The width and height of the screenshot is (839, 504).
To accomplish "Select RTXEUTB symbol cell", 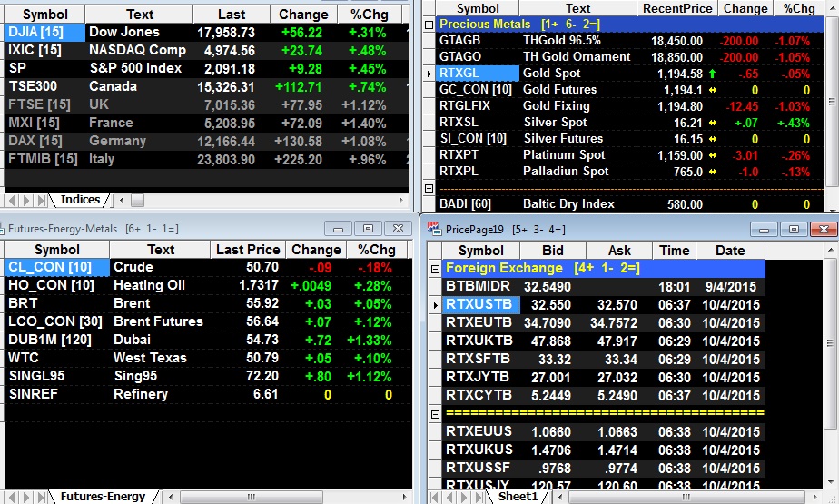I will tap(481, 322).
